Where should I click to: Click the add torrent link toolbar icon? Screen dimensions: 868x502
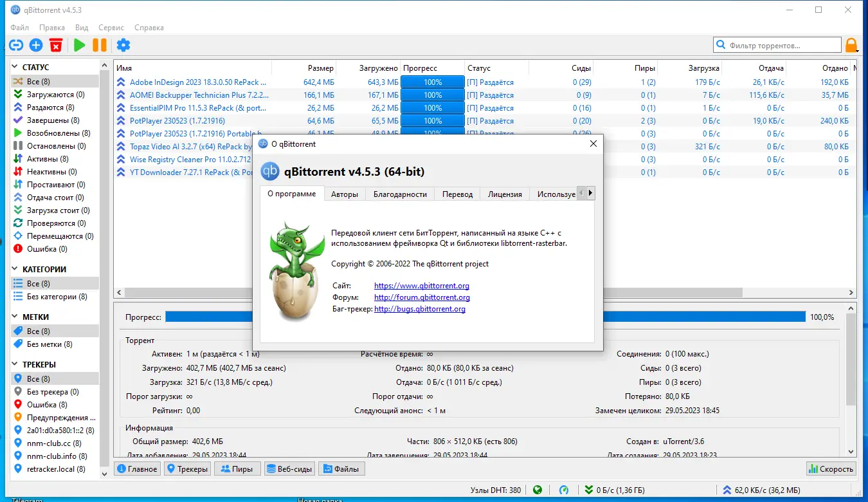pos(16,45)
